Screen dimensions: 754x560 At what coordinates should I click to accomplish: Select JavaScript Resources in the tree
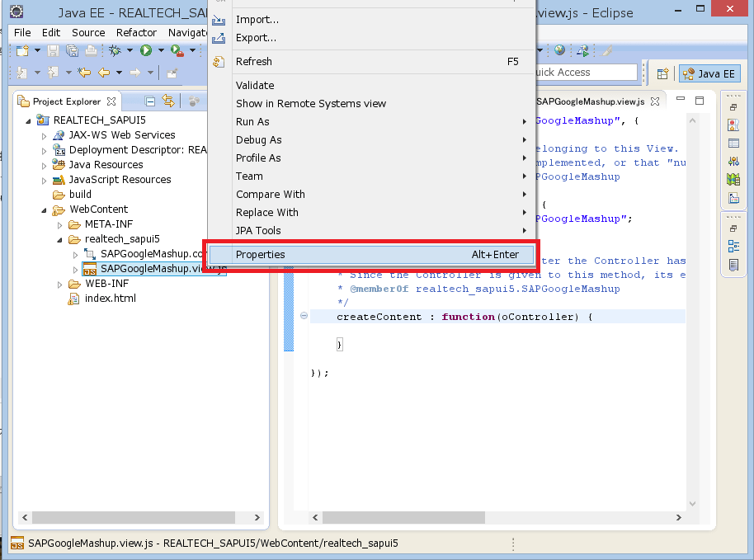(120, 179)
